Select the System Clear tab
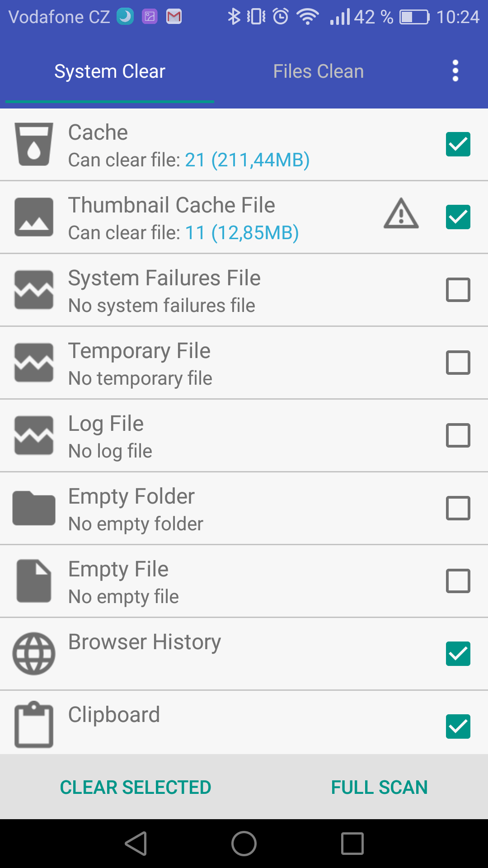488x868 pixels. tap(110, 71)
